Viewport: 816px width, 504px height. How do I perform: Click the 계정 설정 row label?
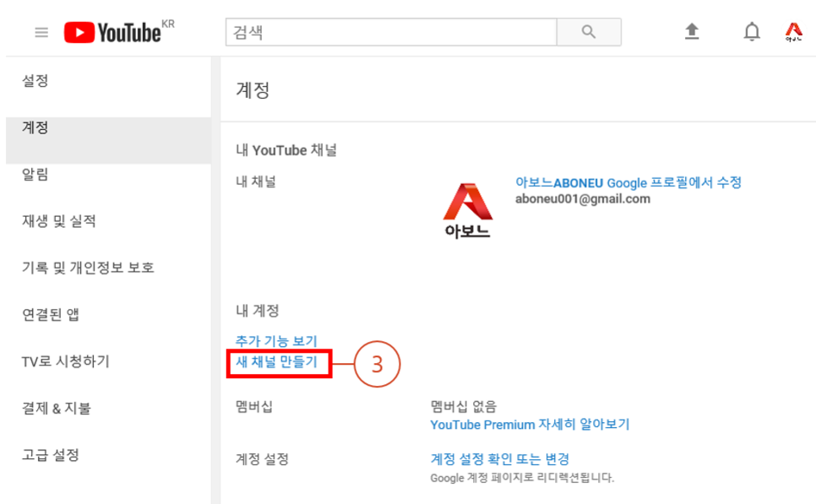[x=262, y=458]
